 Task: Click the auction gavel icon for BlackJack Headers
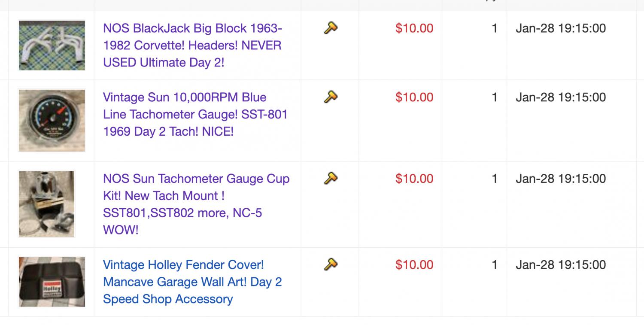331,28
